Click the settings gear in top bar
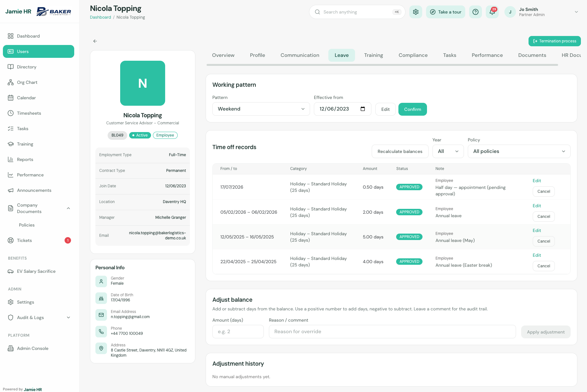 tap(416, 12)
